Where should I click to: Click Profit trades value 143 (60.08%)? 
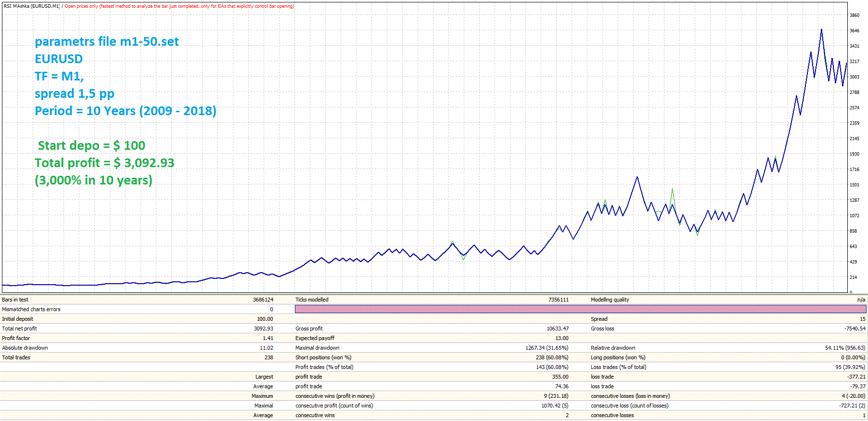pyautogui.click(x=552, y=367)
